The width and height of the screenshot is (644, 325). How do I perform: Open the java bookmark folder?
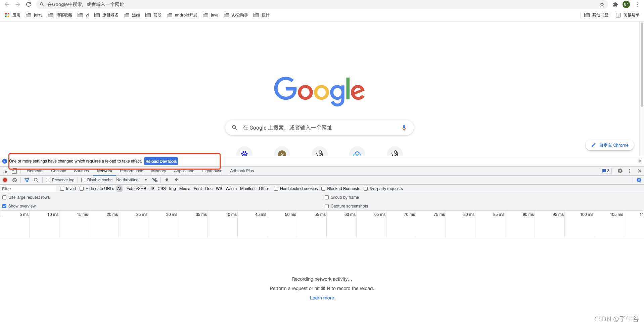tap(211, 15)
